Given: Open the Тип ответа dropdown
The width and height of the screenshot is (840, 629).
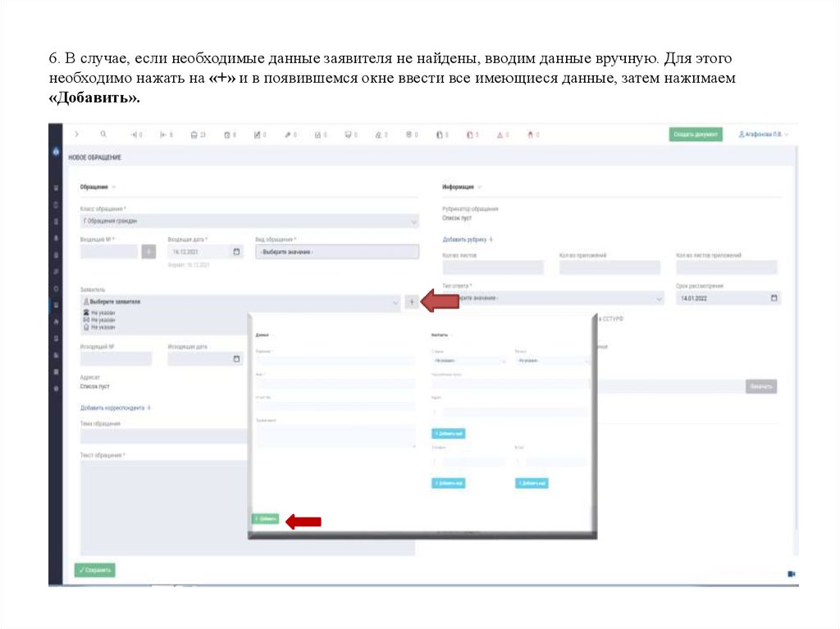Looking at the screenshot, I should pyautogui.click(x=553, y=298).
